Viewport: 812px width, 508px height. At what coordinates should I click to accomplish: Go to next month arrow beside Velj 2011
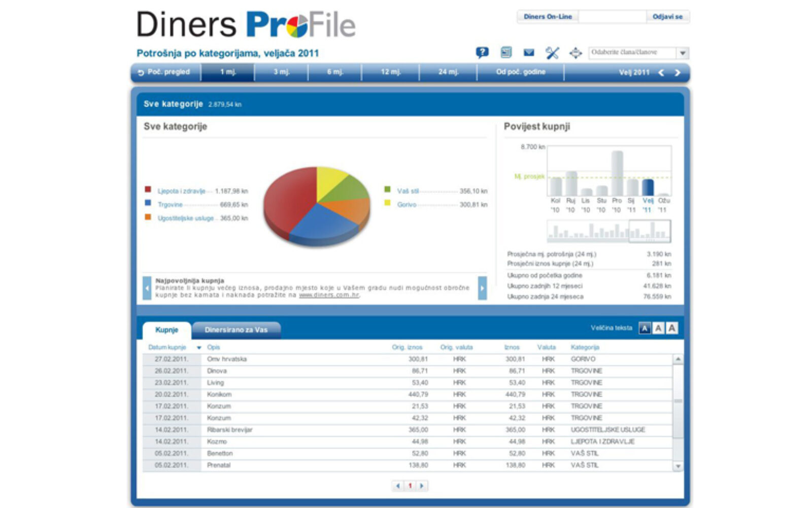coord(678,73)
